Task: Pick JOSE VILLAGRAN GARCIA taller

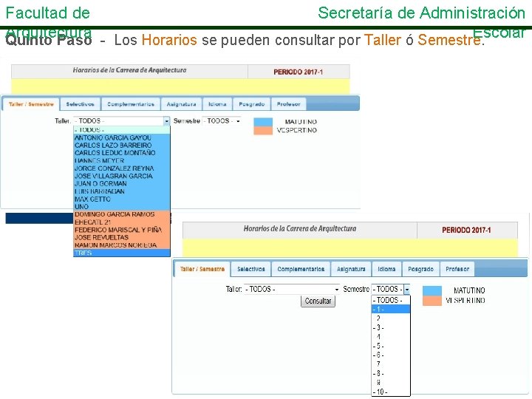Action: (121, 176)
